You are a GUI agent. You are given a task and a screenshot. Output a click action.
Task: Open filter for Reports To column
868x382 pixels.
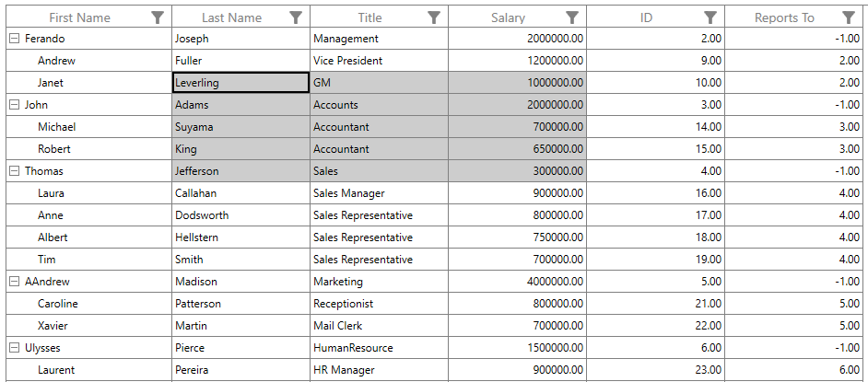(849, 17)
